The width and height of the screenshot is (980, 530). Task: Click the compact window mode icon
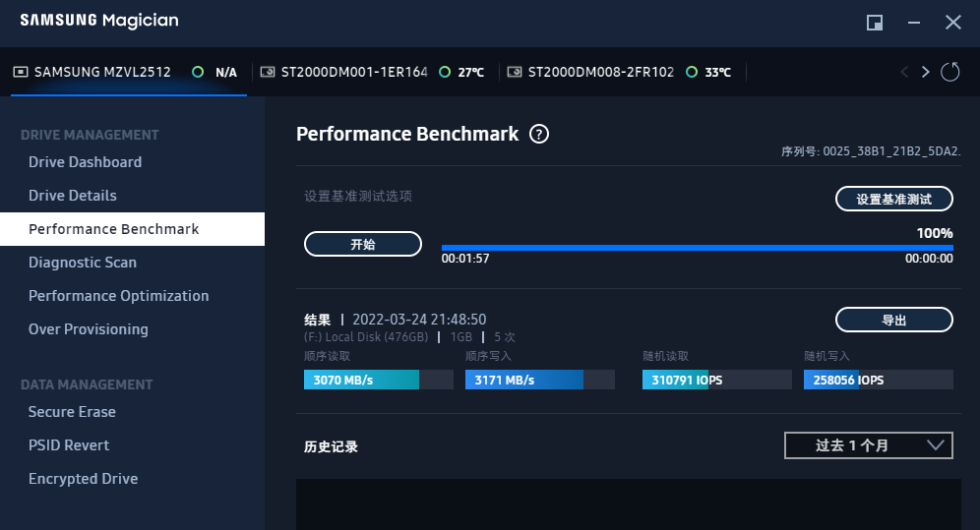(x=874, y=22)
